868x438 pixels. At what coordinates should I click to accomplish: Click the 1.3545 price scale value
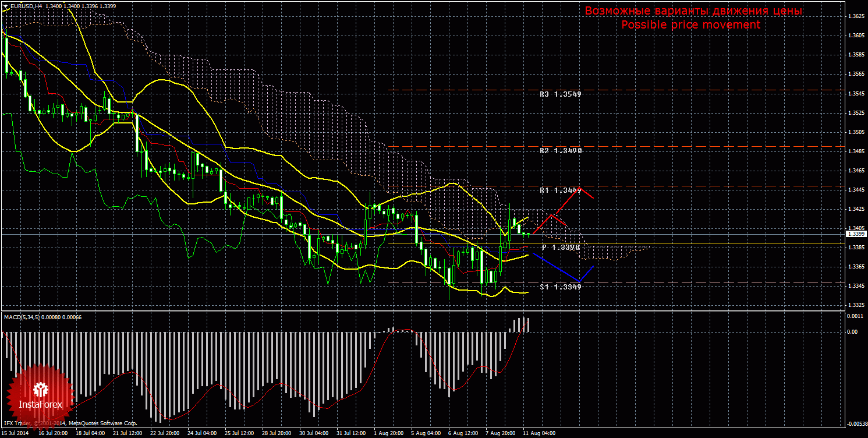pyautogui.click(x=855, y=93)
